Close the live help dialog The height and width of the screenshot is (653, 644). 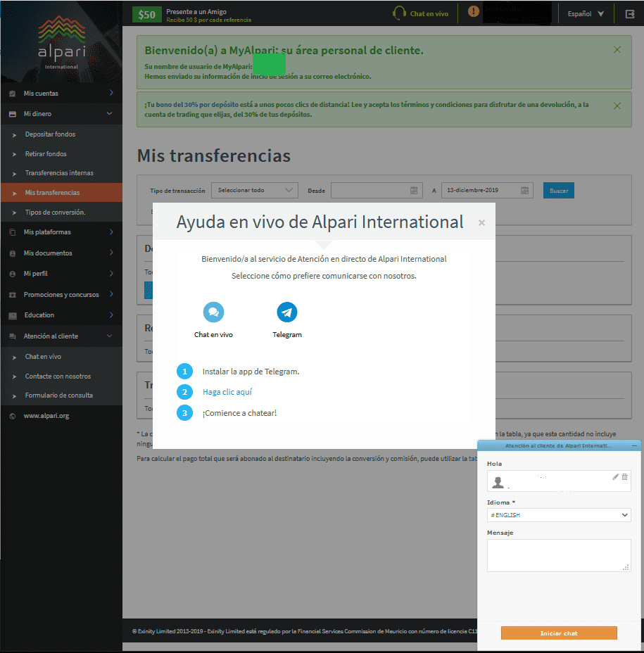481,223
